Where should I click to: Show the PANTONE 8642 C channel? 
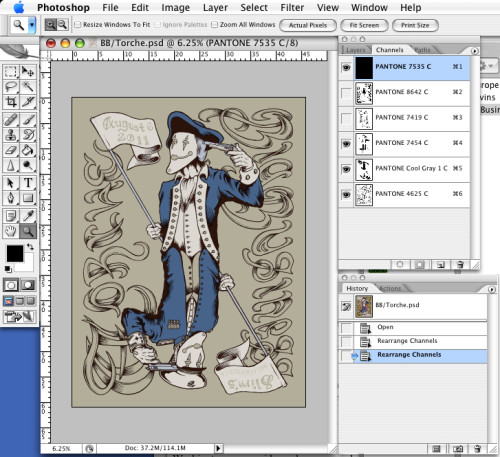(x=346, y=93)
